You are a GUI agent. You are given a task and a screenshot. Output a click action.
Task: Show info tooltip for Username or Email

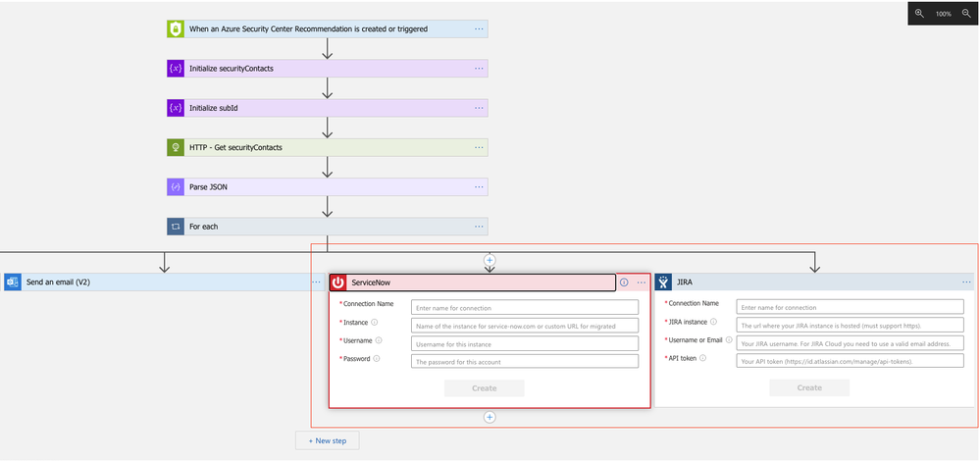[x=729, y=340]
